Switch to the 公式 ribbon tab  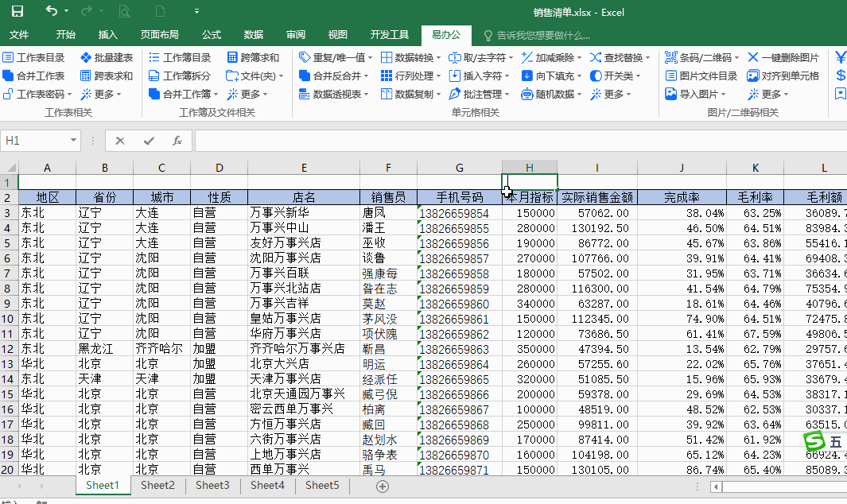[x=212, y=34]
